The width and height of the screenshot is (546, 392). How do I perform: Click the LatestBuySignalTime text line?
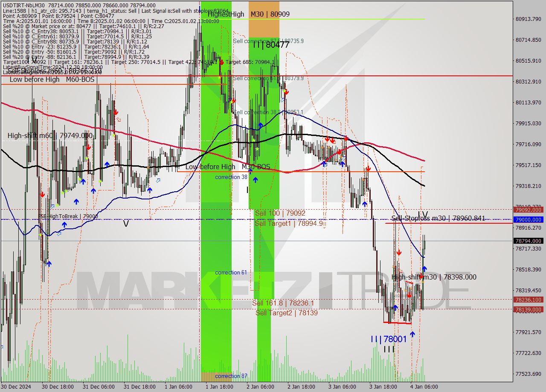click(52, 67)
